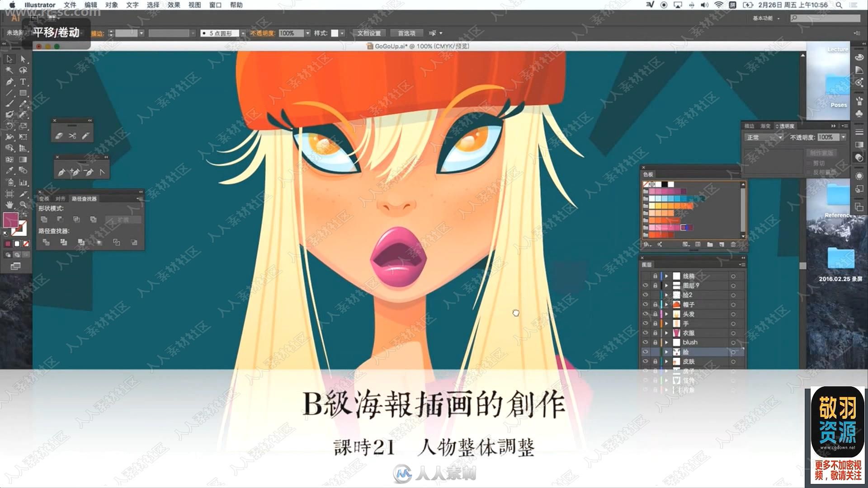This screenshot has width=868, height=488.
Task: Select the Pen tool in main toolbar
Action: pos(9,82)
